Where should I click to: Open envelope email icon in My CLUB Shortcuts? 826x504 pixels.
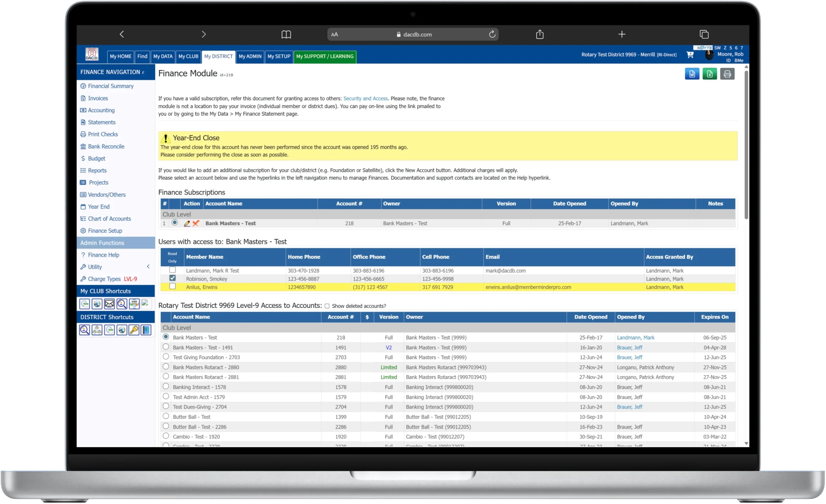(x=109, y=304)
